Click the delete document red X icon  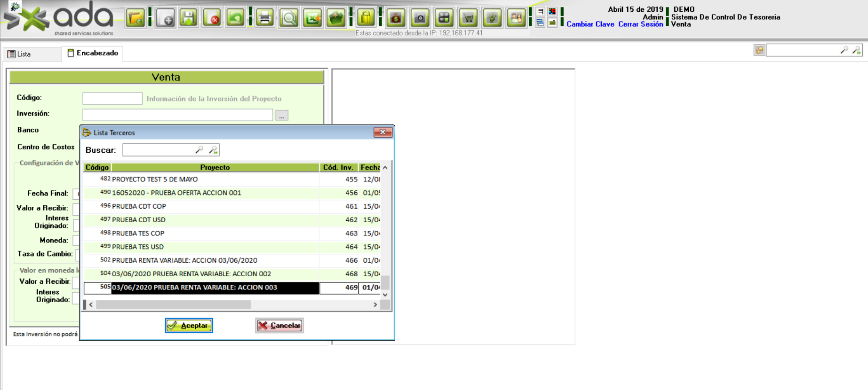point(212,18)
